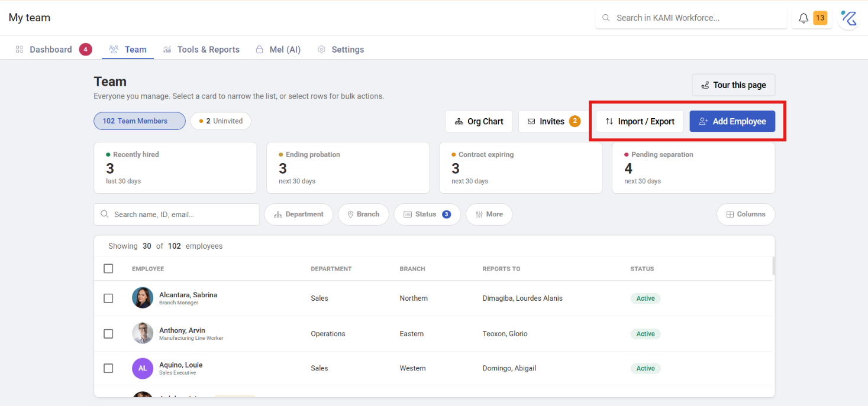
Task: Filter by Pending separation card
Action: pyautogui.click(x=693, y=168)
